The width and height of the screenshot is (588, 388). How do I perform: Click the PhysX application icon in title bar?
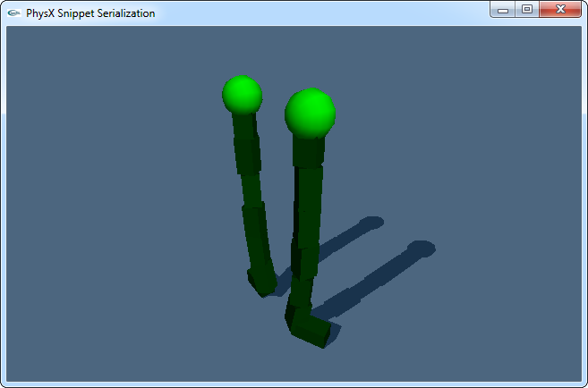tap(13, 13)
